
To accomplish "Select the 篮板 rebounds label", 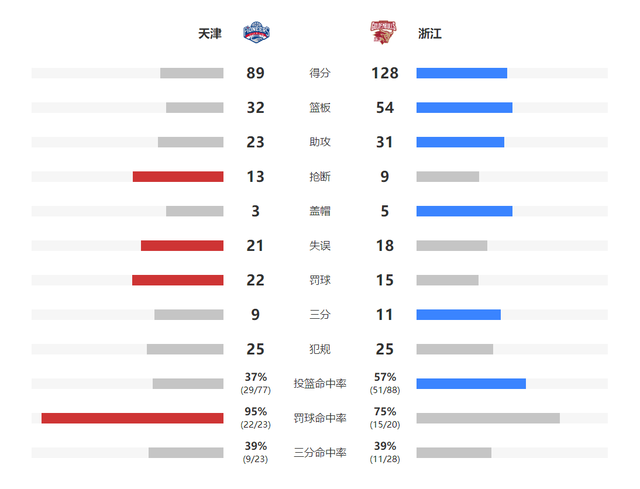I will tap(320, 108).
